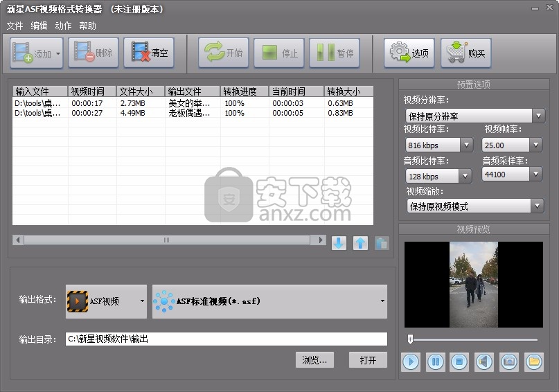
Task: Stop the video preview playback
Action: tap(459, 362)
